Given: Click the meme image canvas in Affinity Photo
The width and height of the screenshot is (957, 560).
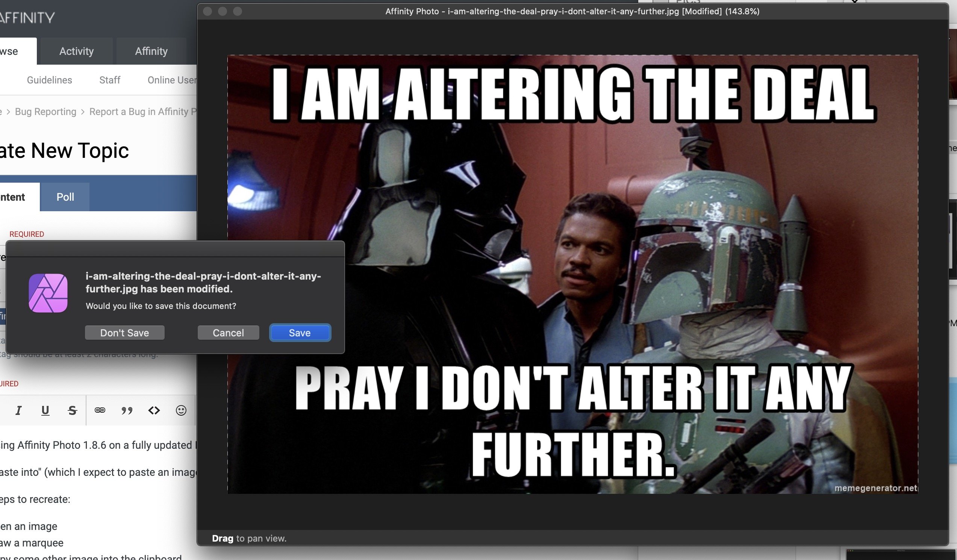Looking at the screenshot, I should tap(573, 274).
